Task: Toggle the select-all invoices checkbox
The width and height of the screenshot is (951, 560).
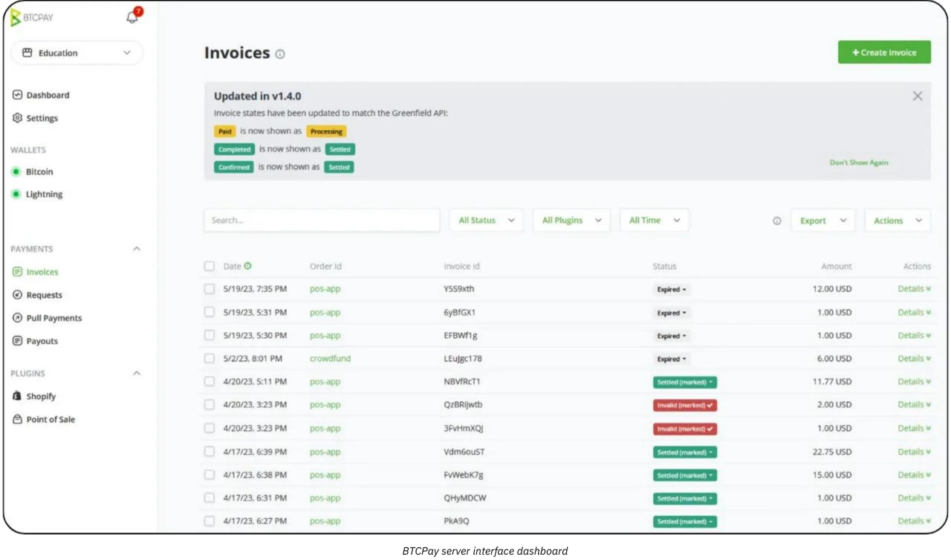Action: [210, 266]
